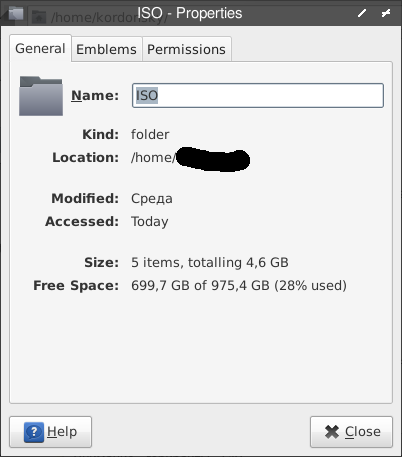Switch to the General tab
Image resolution: width=402 pixels, height=457 pixels.
coord(40,48)
